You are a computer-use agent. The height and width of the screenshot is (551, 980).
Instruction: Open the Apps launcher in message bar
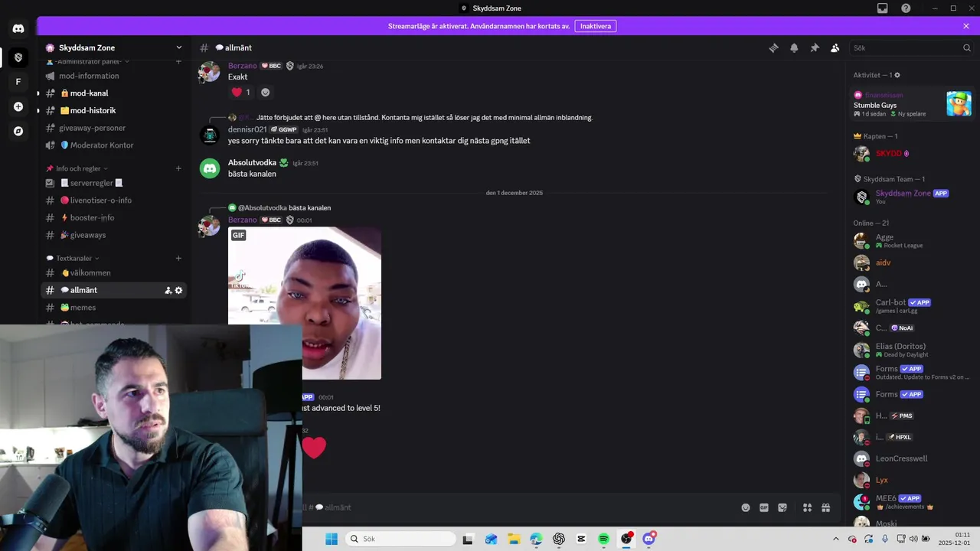click(x=807, y=507)
